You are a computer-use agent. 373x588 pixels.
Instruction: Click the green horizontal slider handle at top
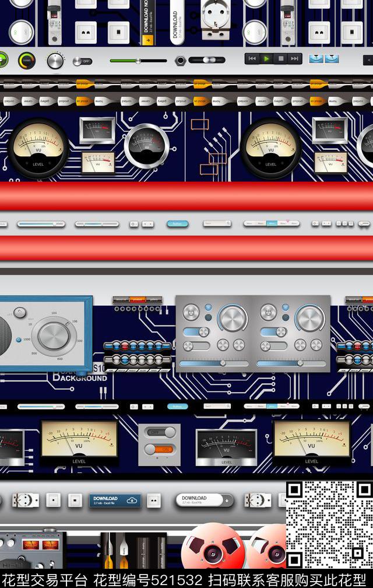tap(138, 61)
